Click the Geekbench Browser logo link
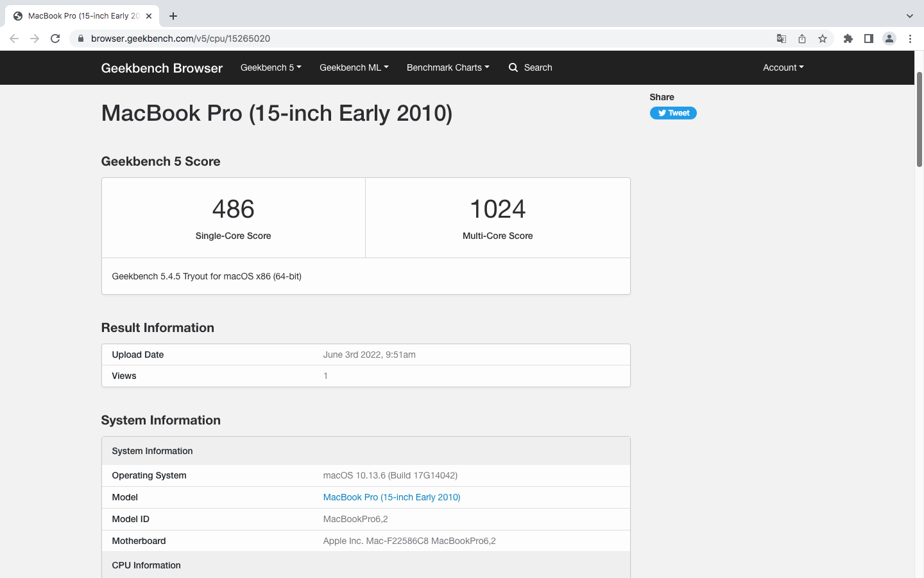Viewport: 924px width, 578px height. (x=162, y=68)
